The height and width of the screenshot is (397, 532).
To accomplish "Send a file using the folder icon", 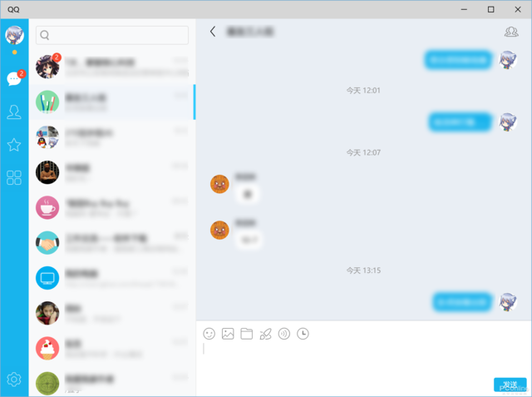I will pyautogui.click(x=247, y=334).
